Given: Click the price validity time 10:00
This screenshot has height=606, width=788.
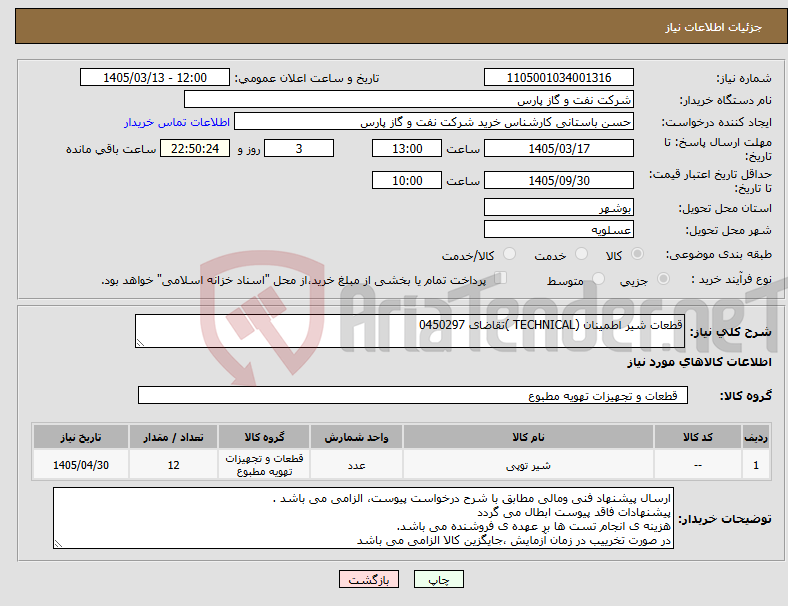Looking at the screenshot, I should (x=407, y=180).
